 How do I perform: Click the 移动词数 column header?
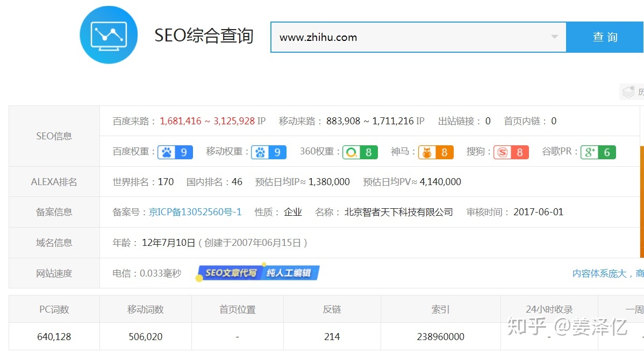point(146,309)
